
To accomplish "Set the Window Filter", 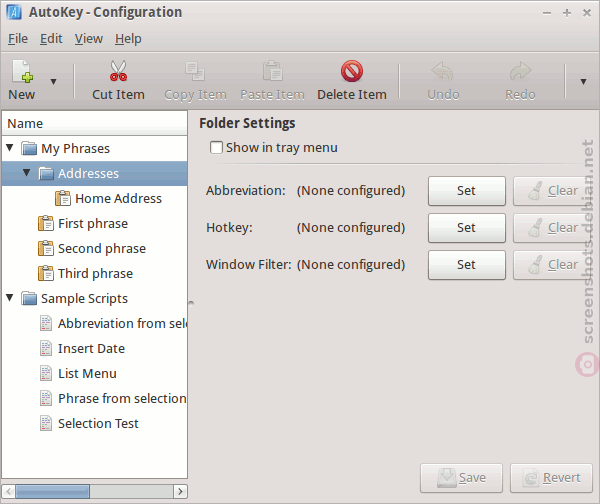I will (466, 265).
